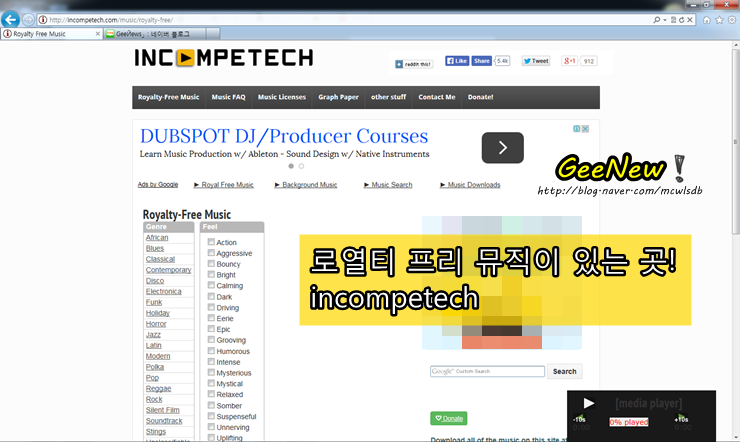The width and height of the screenshot is (740, 442).
Task: Open browser Tools gear icon
Action: [x=732, y=20]
